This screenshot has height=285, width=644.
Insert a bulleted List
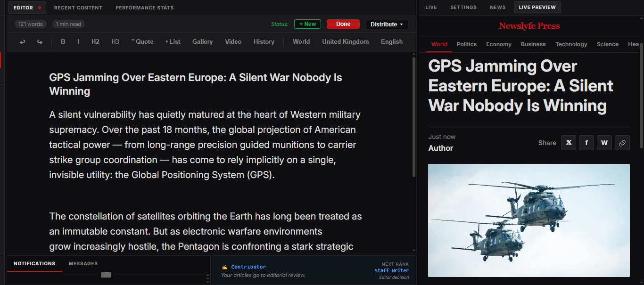[173, 41]
